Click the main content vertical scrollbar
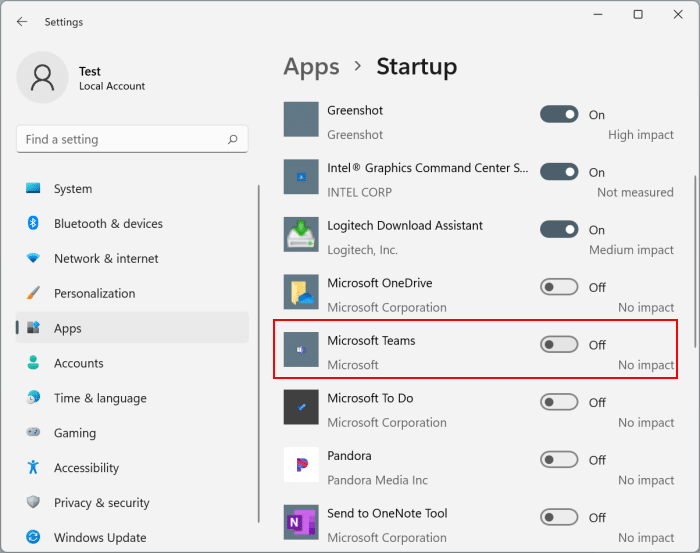The width and height of the screenshot is (700, 553). [x=695, y=262]
